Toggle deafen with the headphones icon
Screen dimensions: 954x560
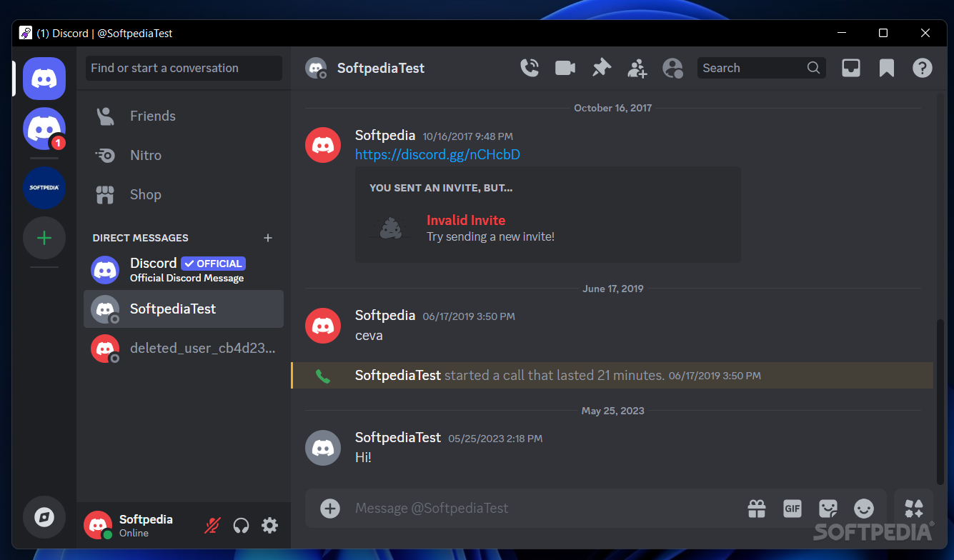tap(242, 526)
